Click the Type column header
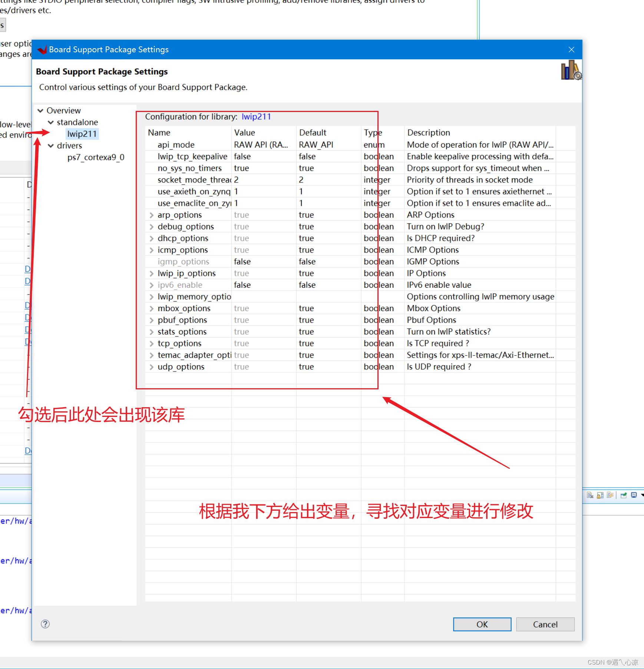Screen dimensions: 644x669 point(383,133)
